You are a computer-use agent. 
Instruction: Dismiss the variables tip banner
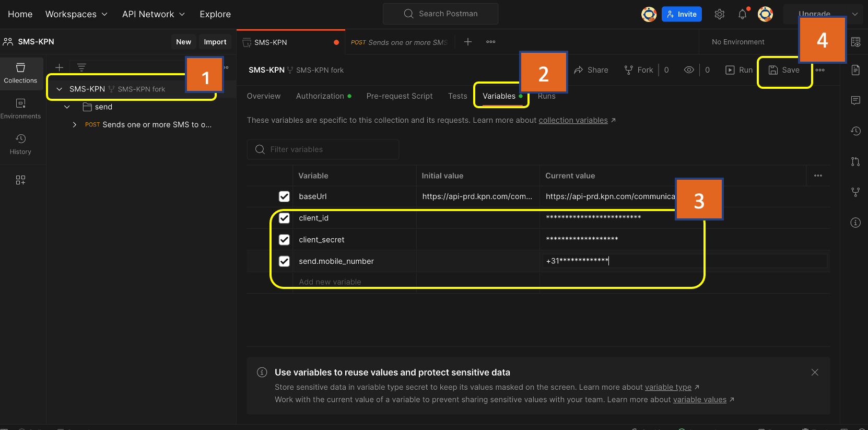(x=815, y=373)
